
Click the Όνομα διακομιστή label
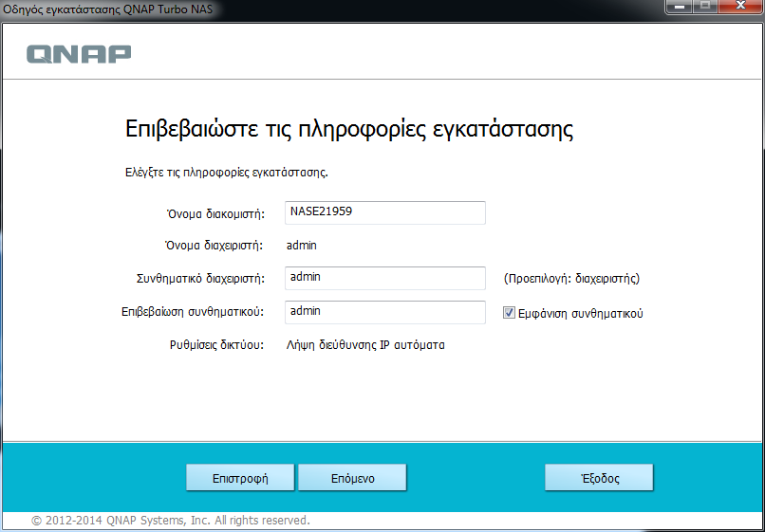click(x=215, y=213)
